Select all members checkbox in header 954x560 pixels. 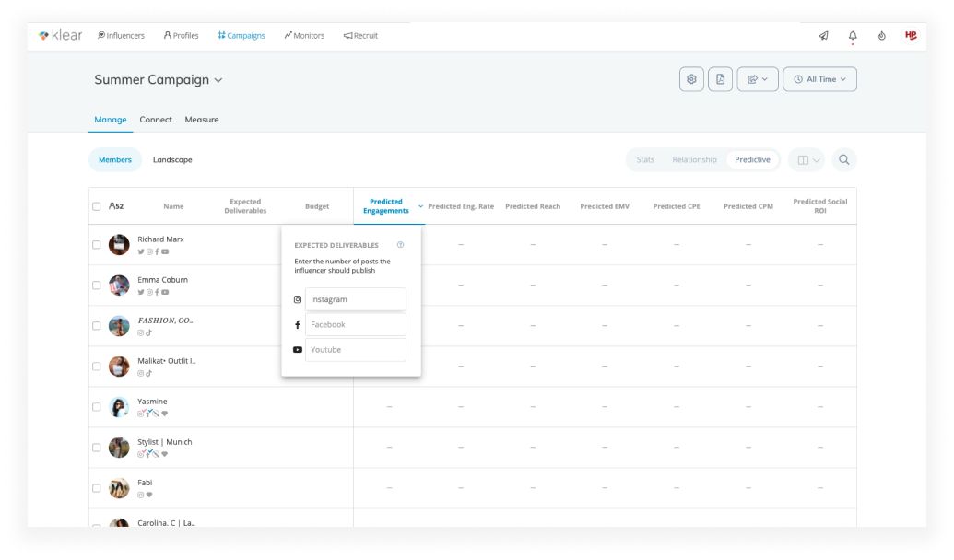click(x=96, y=206)
